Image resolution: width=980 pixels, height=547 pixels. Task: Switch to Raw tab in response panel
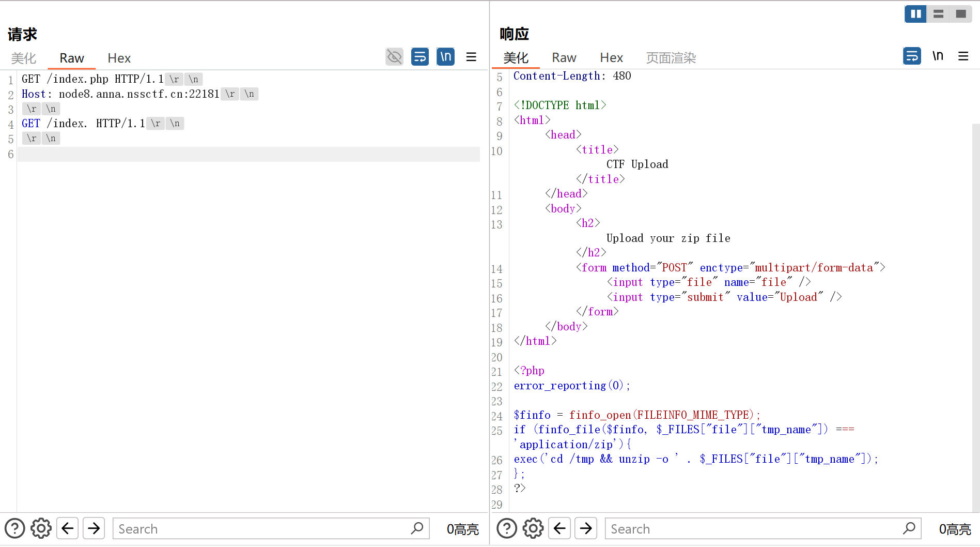tap(564, 58)
